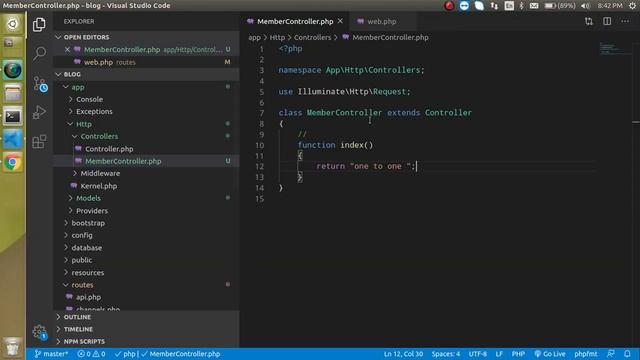Click Ln 12, Col 30 cursor position

click(x=403, y=354)
